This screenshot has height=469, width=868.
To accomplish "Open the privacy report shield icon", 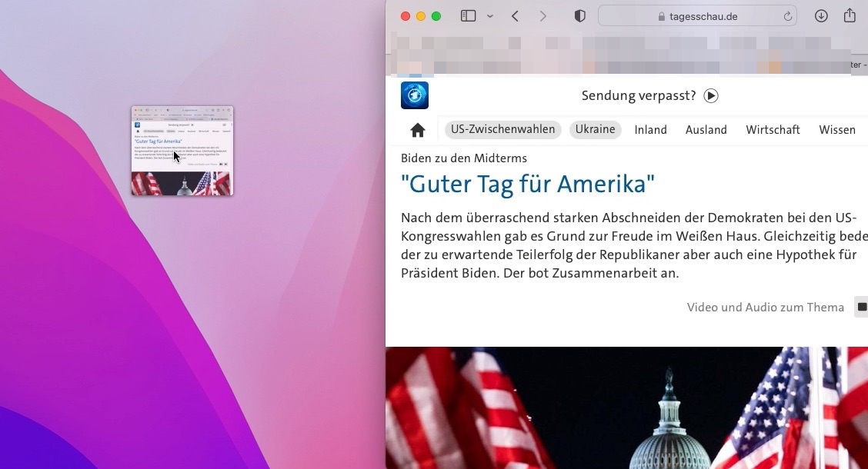I will pos(579,16).
